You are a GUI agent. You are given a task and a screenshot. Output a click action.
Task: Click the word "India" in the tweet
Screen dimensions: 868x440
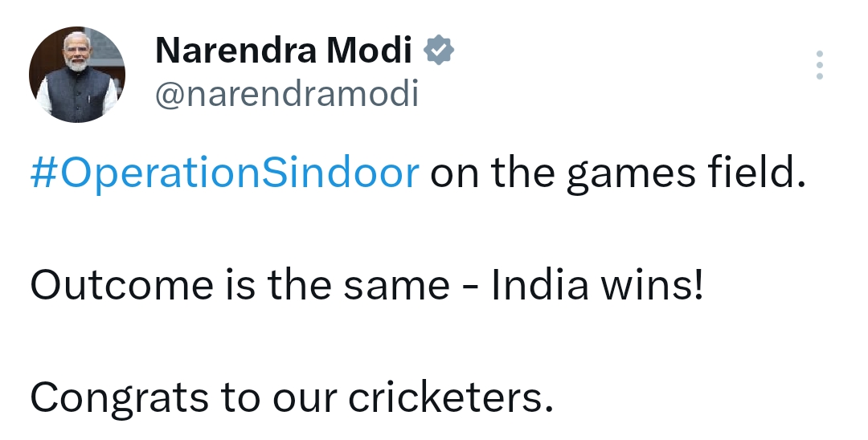coord(541,286)
